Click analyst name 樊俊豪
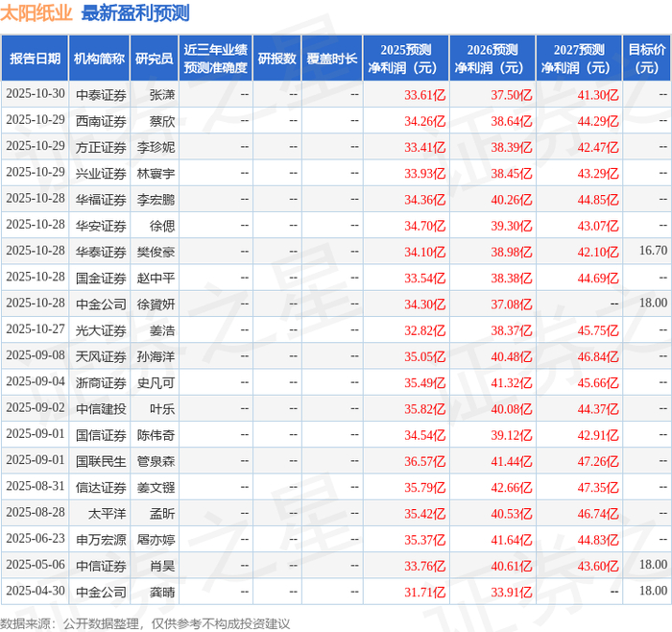Screen dimensions: 672x632 [156, 252]
